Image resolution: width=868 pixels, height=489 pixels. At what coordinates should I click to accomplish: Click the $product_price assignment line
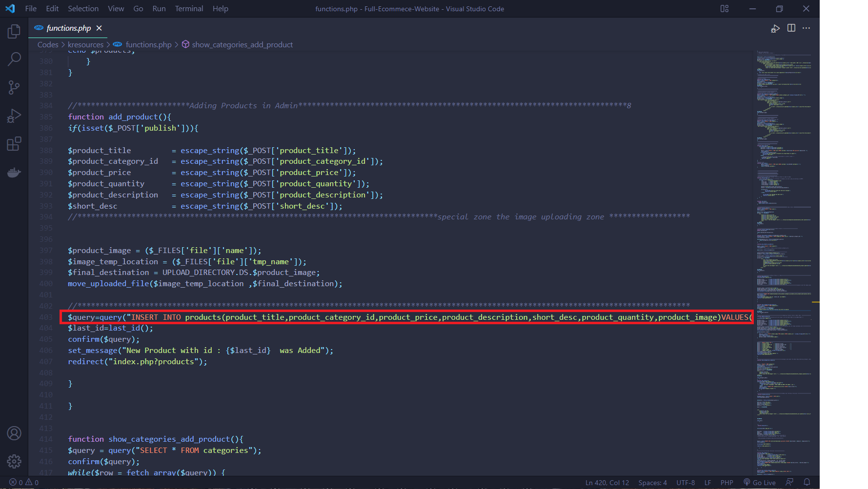point(212,173)
